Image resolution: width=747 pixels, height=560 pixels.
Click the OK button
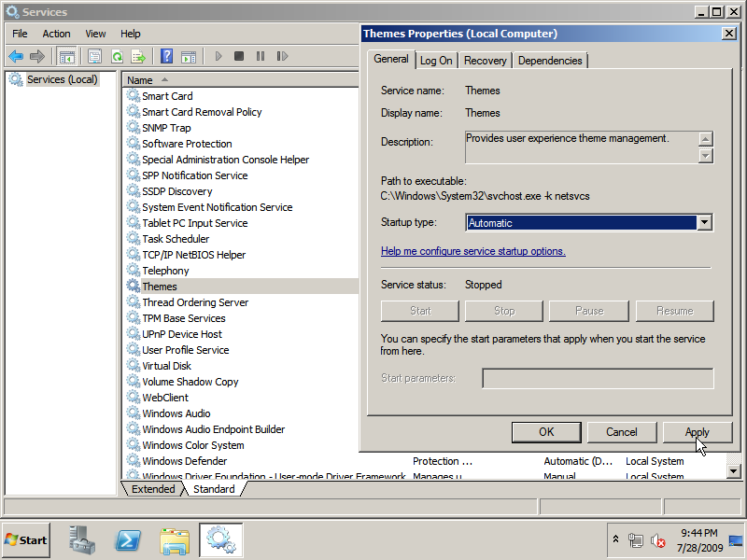coord(546,432)
